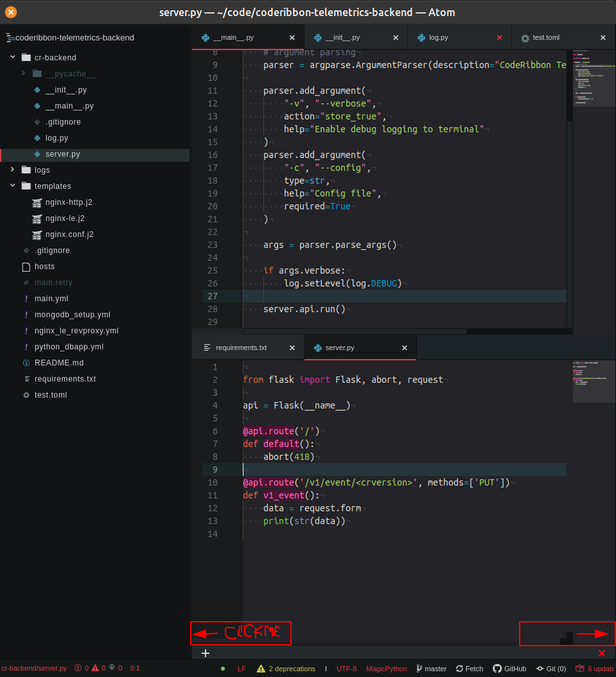Screen dimensions: 616x677
Task: Click line number 27 in upper editor
Action: click(213, 296)
